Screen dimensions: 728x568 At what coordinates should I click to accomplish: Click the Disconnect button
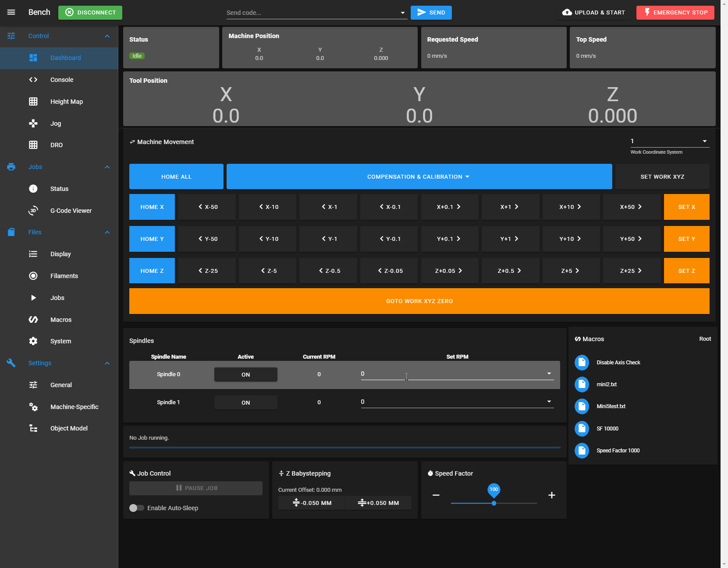[90, 12]
